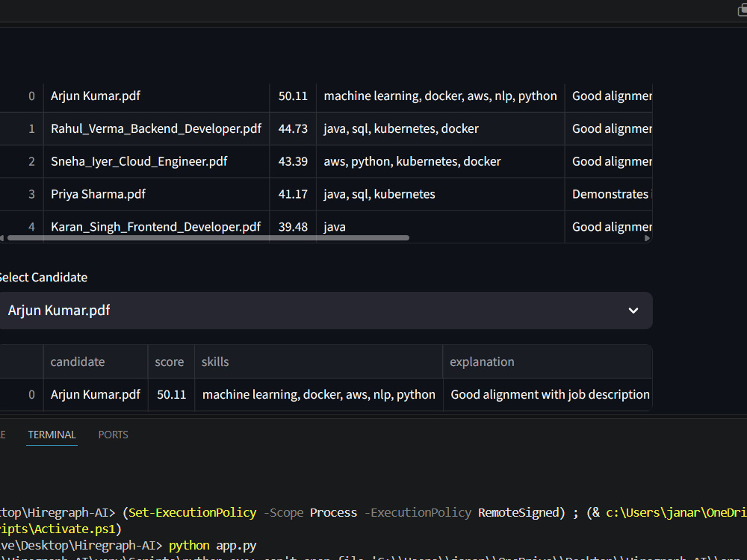Select Priya Sharma.pdf cell
747x560 pixels.
(x=156, y=194)
